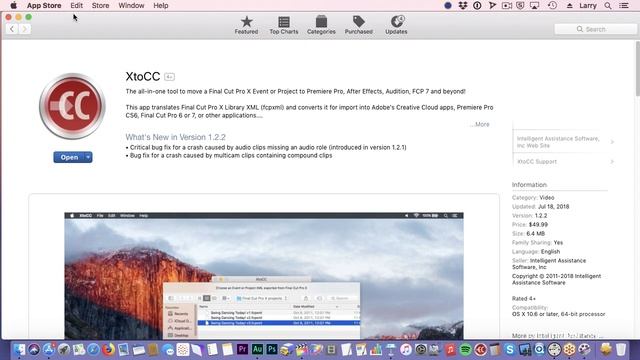640x360 pixels.
Task: Open the 1Password menu bar icon
Action: 477,5
